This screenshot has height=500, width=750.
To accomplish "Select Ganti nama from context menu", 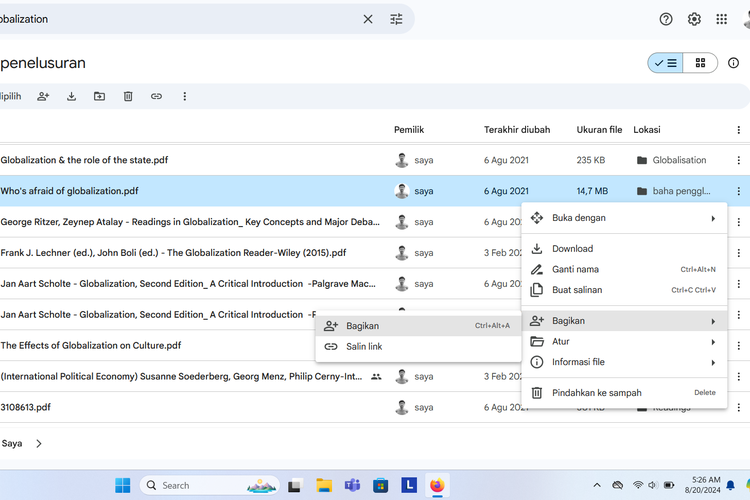I will click(575, 269).
